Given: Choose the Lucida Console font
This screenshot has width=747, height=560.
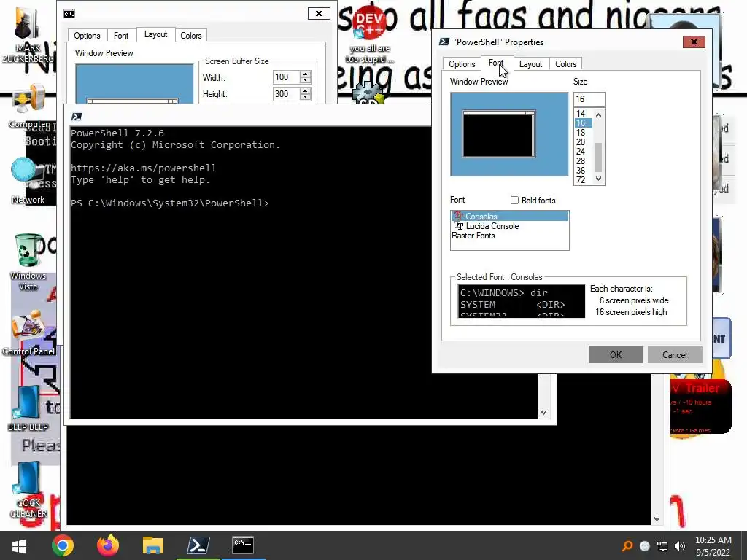Looking at the screenshot, I should pos(509,226).
